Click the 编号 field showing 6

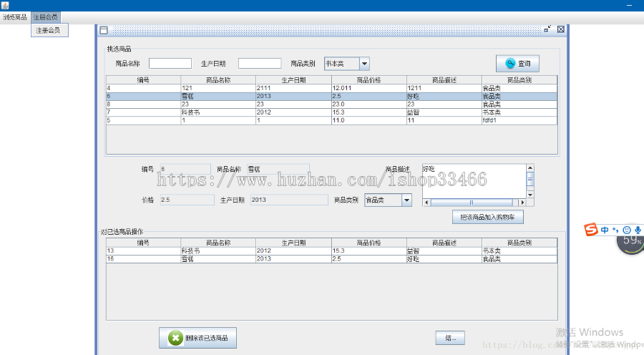point(185,169)
